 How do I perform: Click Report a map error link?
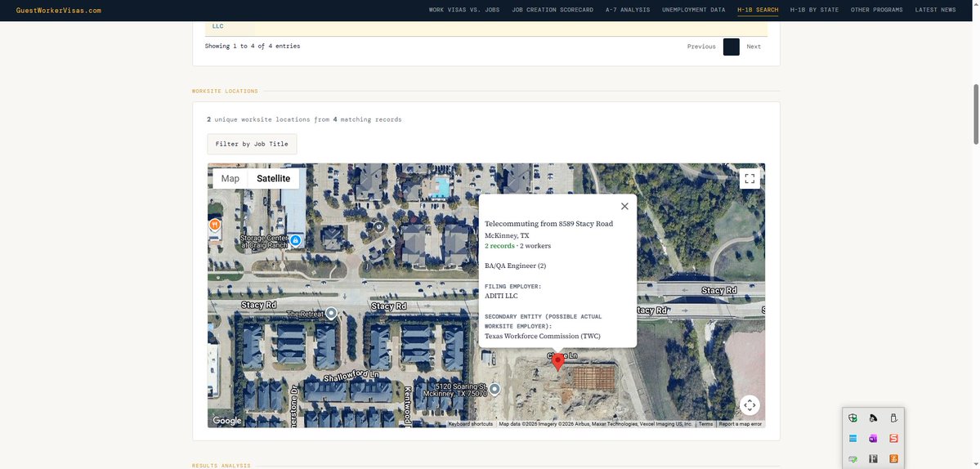point(740,424)
